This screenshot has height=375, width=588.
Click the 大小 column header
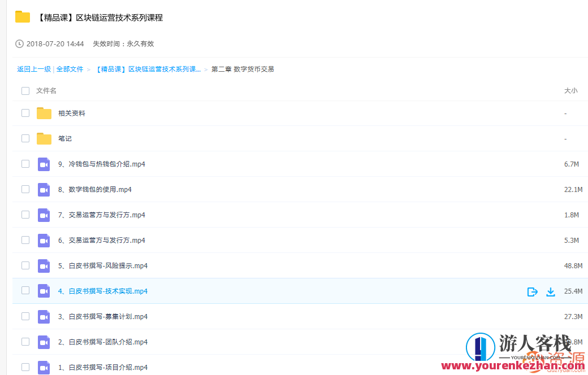tap(571, 90)
